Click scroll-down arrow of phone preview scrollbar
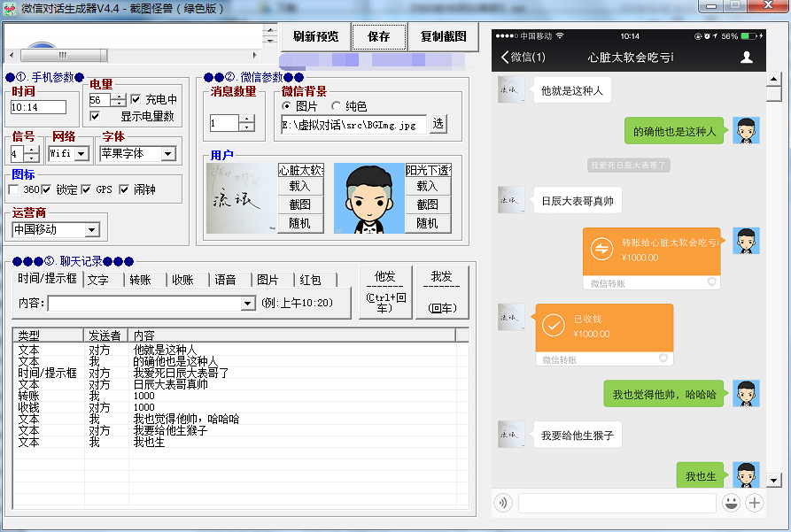The width and height of the screenshot is (791, 532). [774, 480]
